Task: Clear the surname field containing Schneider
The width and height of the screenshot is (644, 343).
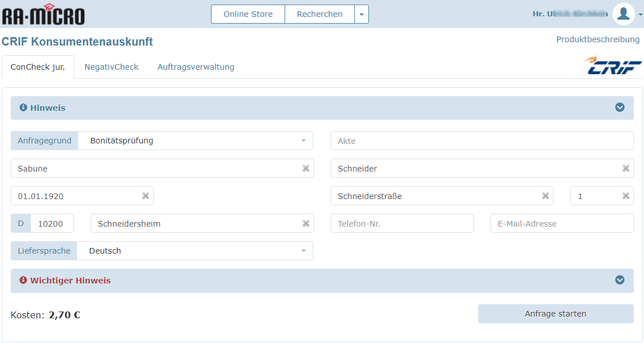Action: (x=625, y=168)
